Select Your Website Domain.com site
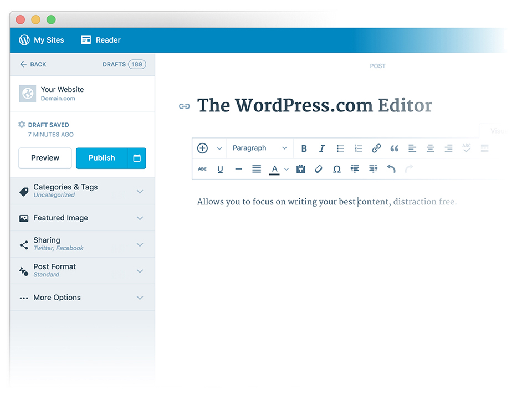The width and height of the screenshot is (532, 400). point(83,94)
